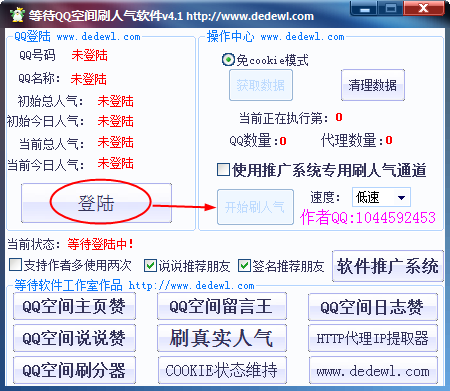Click the 登陆 button
This screenshot has height=391, width=450.
[96, 203]
